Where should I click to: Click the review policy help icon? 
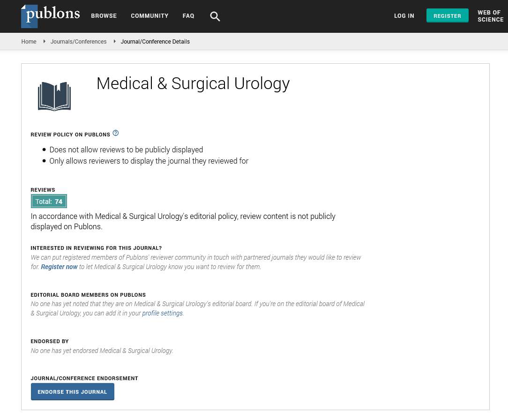tap(116, 133)
